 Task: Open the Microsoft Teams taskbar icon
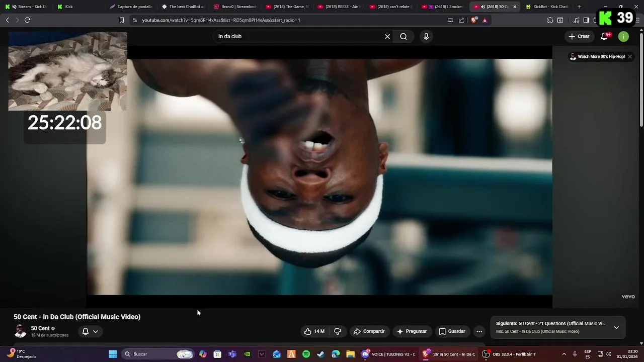pos(232,354)
